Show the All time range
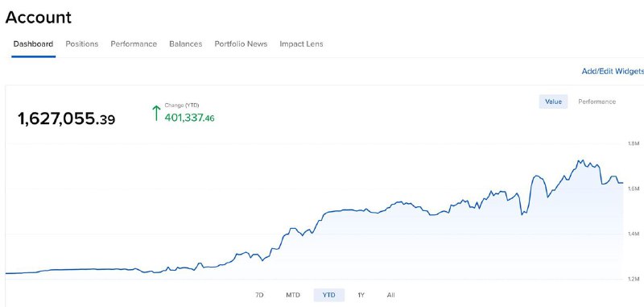Image resolution: width=644 pixels, height=307 pixels. 390,295
